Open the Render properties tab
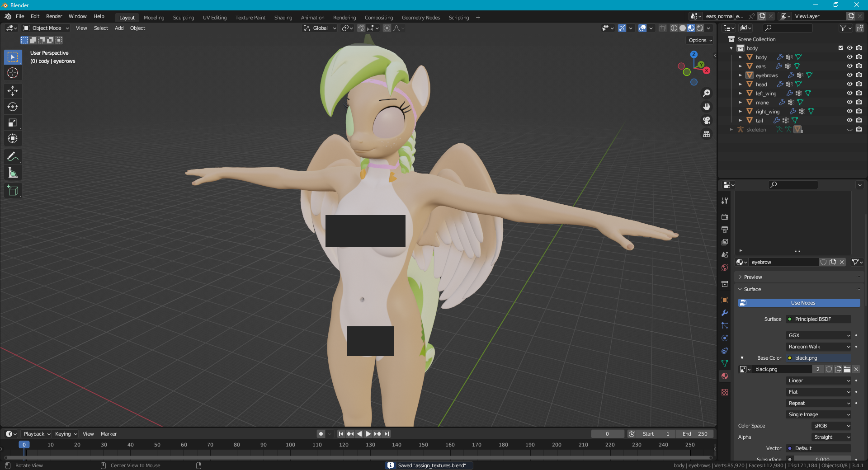This screenshot has width=868, height=470. point(725,217)
